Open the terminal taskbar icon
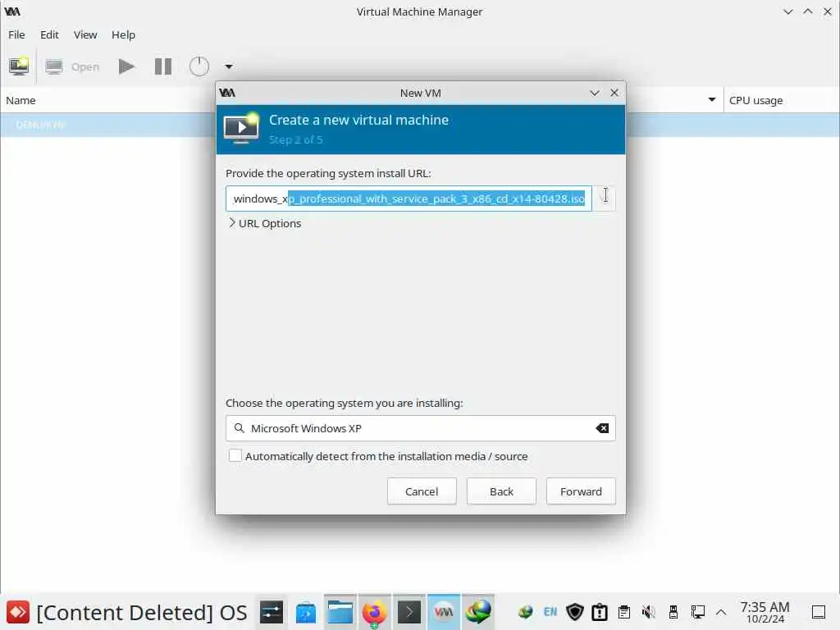Image resolution: width=840 pixels, height=630 pixels. (409, 612)
